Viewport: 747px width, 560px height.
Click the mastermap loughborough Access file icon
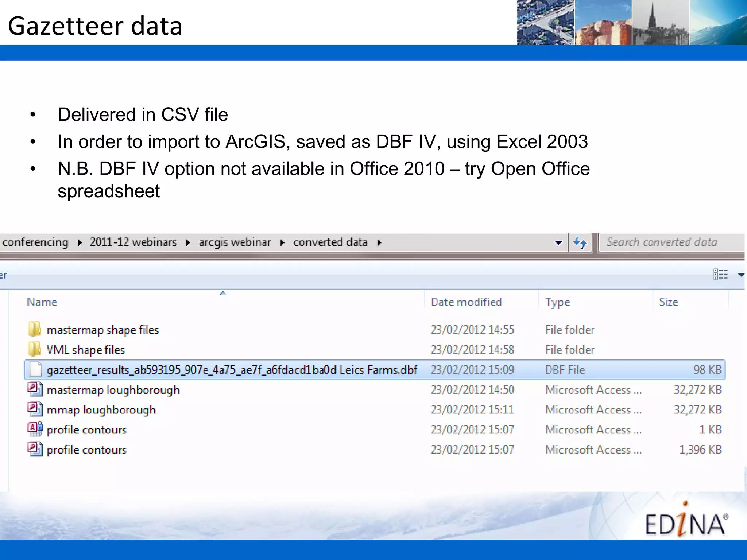pyautogui.click(x=35, y=389)
